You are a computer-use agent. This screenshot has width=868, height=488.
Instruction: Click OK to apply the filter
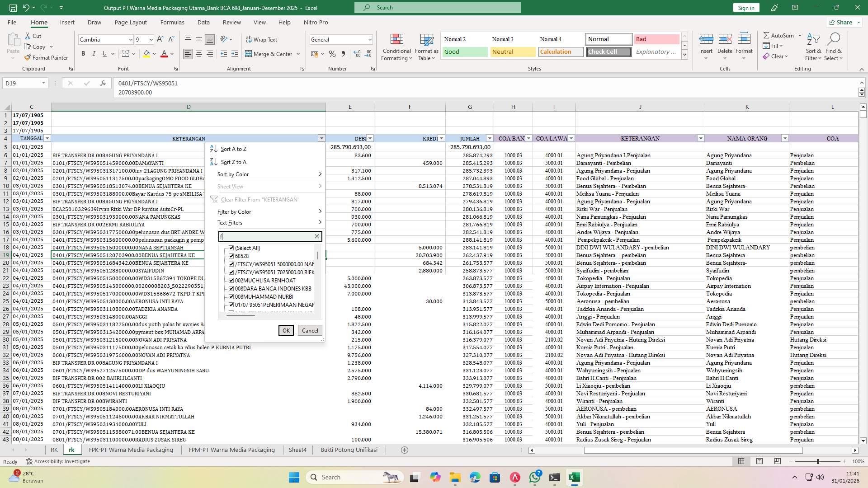(x=286, y=330)
